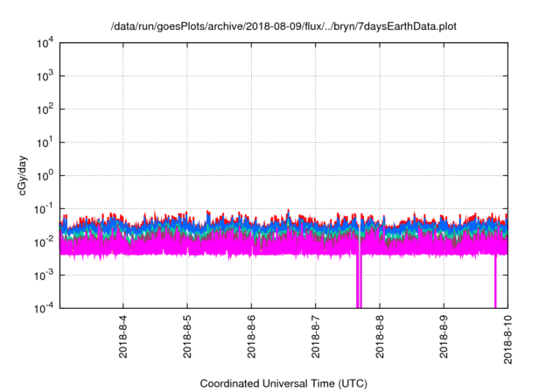The width and height of the screenshot is (560, 392).
Task: Click the 2018-8-9 date label
Action: click(444, 336)
